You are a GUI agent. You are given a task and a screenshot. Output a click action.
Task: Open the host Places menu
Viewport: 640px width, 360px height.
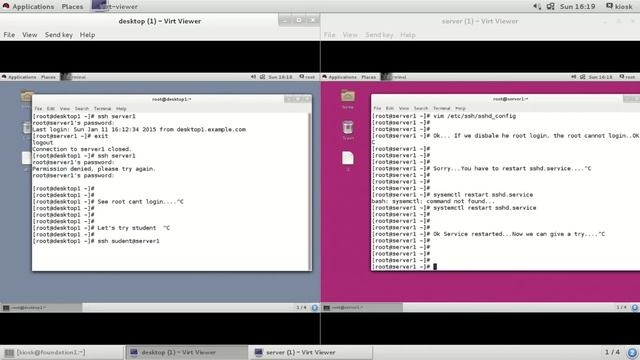point(72,6)
